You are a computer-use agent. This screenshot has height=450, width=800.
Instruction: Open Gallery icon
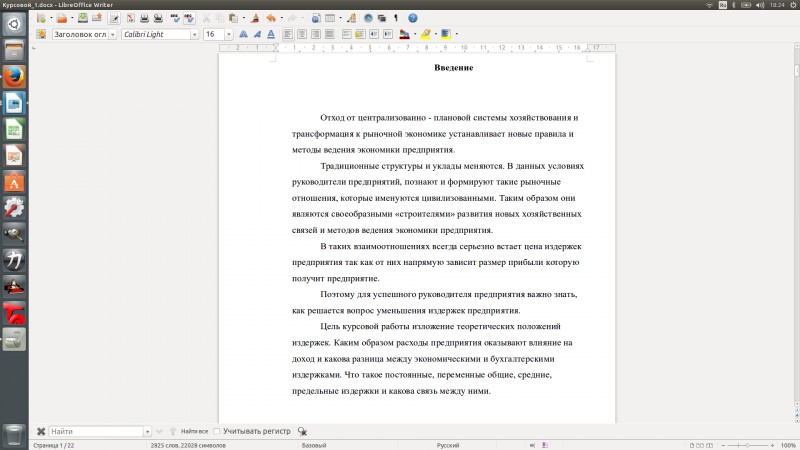click(382, 18)
